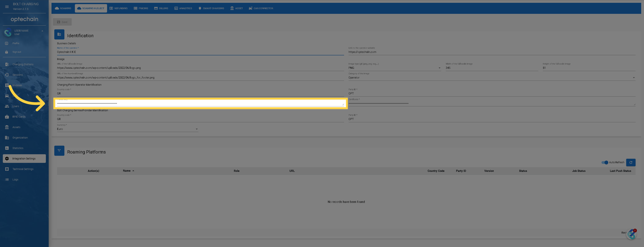Viewport: 644px width, 247px height.
Task: Open the Currency Euro dropdown
Action: (x=127, y=129)
